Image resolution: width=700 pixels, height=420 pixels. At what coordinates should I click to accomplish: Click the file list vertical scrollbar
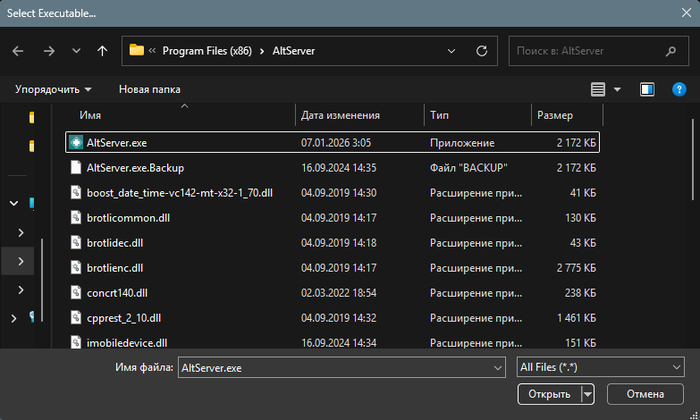click(x=692, y=159)
